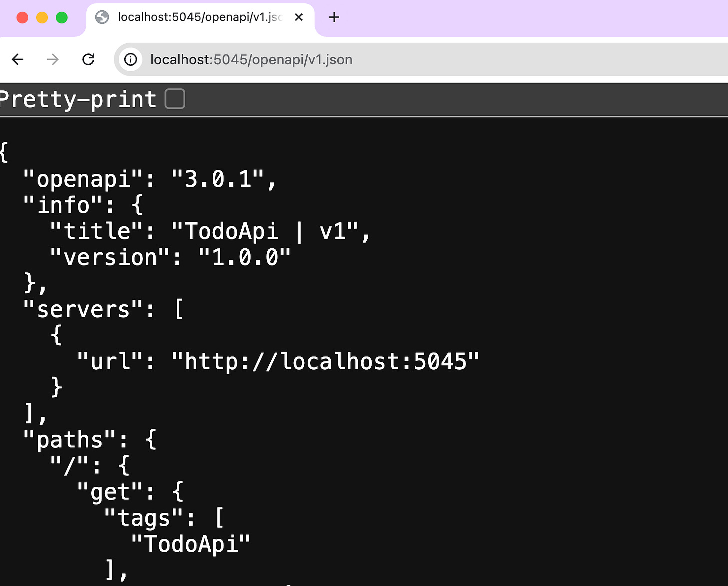728x586 pixels.
Task: Click the forward navigation arrow
Action: coord(52,59)
